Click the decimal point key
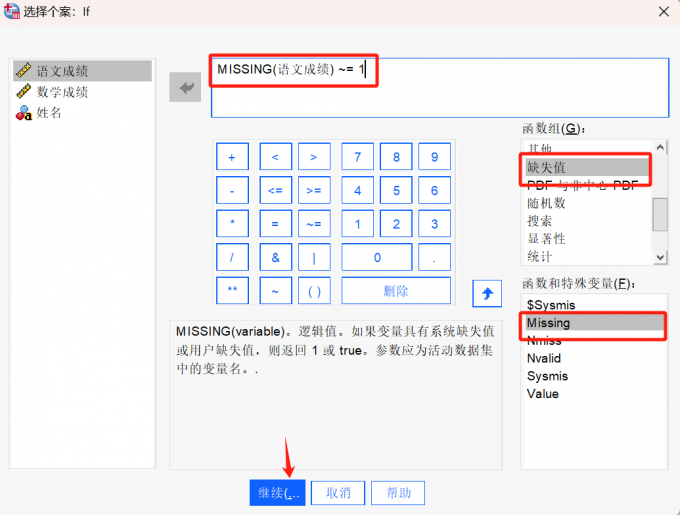The width and height of the screenshot is (680, 515). [435, 257]
